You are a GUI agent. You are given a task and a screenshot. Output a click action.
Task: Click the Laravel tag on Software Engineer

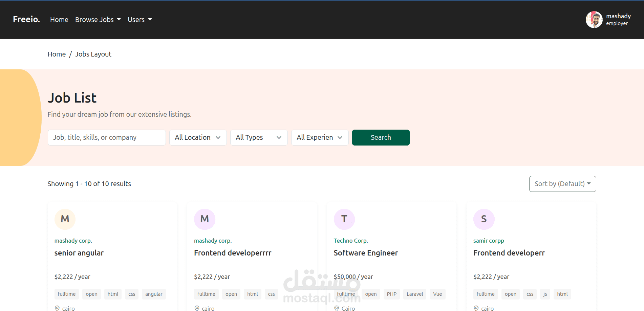coord(415,294)
